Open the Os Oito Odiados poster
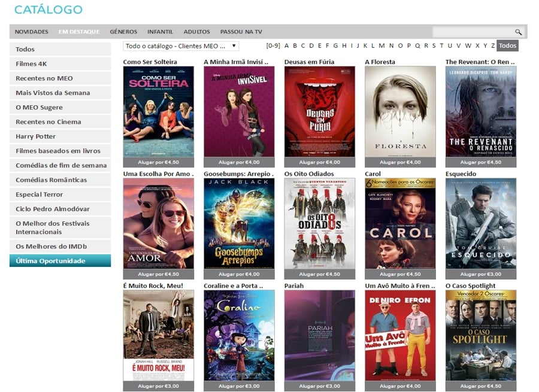 pos(320,224)
